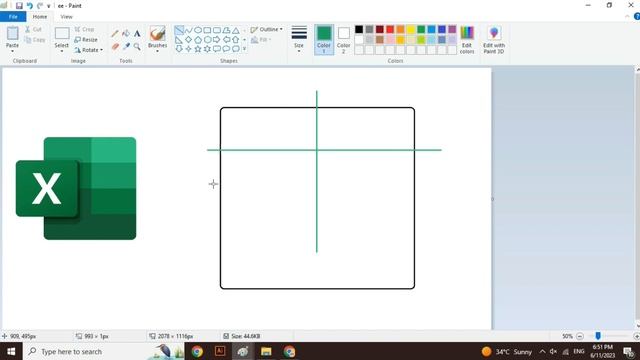Screen dimensions: 640x360
Task: Open the Edit colors dialog
Action: (467, 40)
